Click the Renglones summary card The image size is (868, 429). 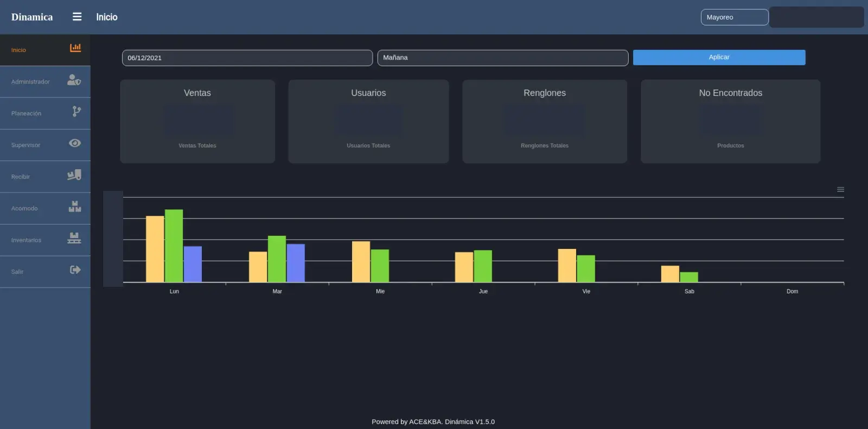tap(545, 121)
